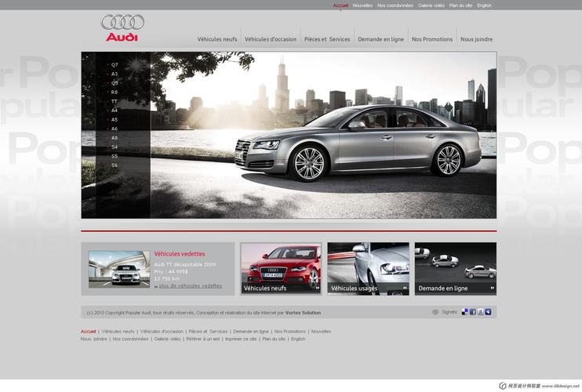Image resolution: width=582 pixels, height=392 pixels.
Task: Open the Pièces et Services menu
Action: tap(327, 39)
